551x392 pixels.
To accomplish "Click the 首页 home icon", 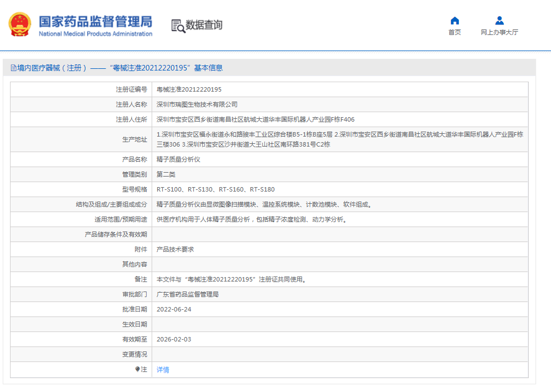I will [455, 21].
